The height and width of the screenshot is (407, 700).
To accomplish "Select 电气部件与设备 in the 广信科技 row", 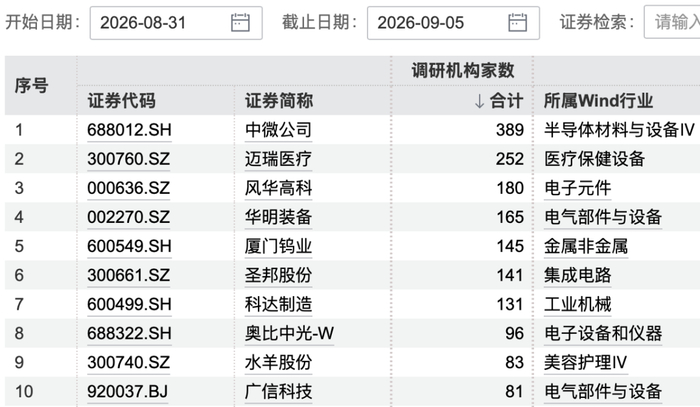I will click(603, 391).
